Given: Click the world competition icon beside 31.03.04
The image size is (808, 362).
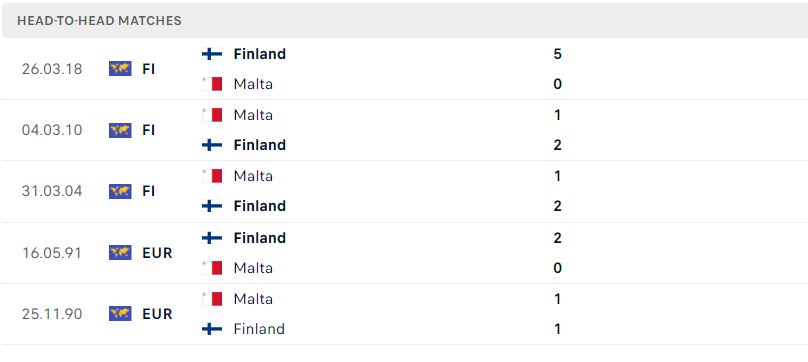Looking at the screenshot, I should (x=120, y=191).
